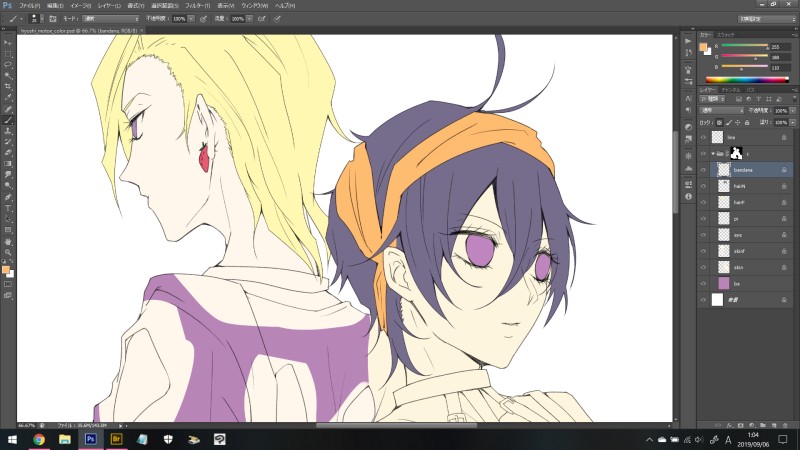The height and width of the screenshot is (450, 800).
Task: Select the Rectangular Marquee tool
Action: point(8,54)
